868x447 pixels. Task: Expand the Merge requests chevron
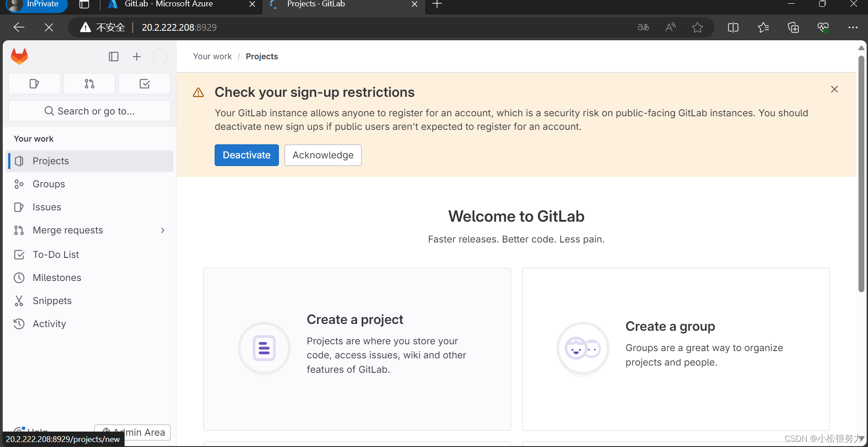163,230
